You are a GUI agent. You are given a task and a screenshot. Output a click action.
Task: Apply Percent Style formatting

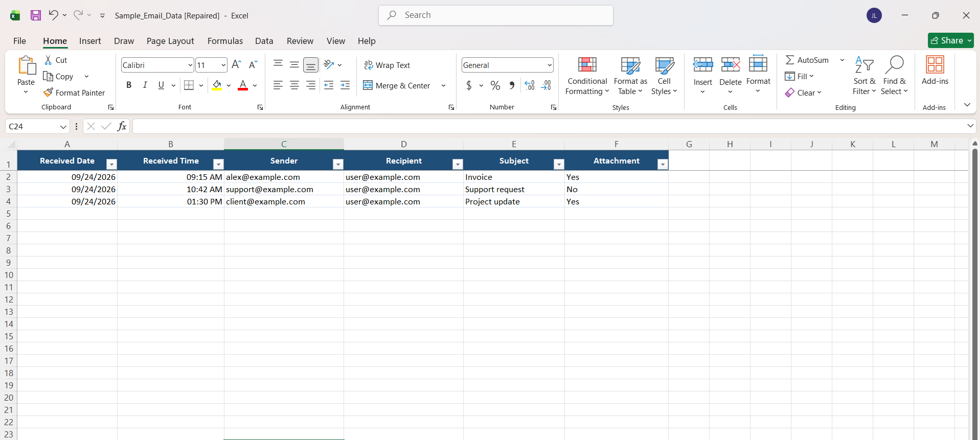[x=495, y=85]
